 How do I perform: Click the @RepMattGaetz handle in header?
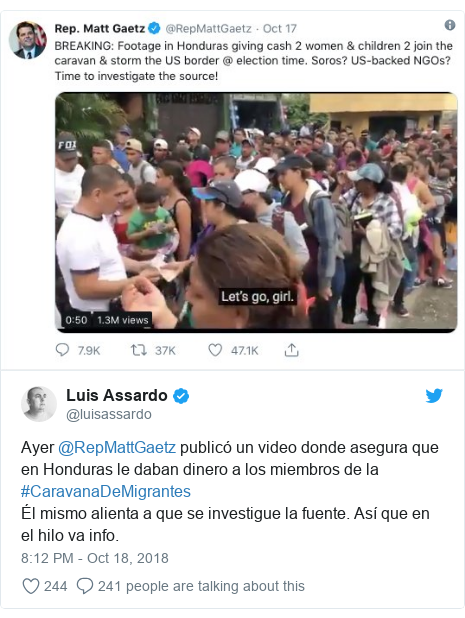click(x=208, y=29)
